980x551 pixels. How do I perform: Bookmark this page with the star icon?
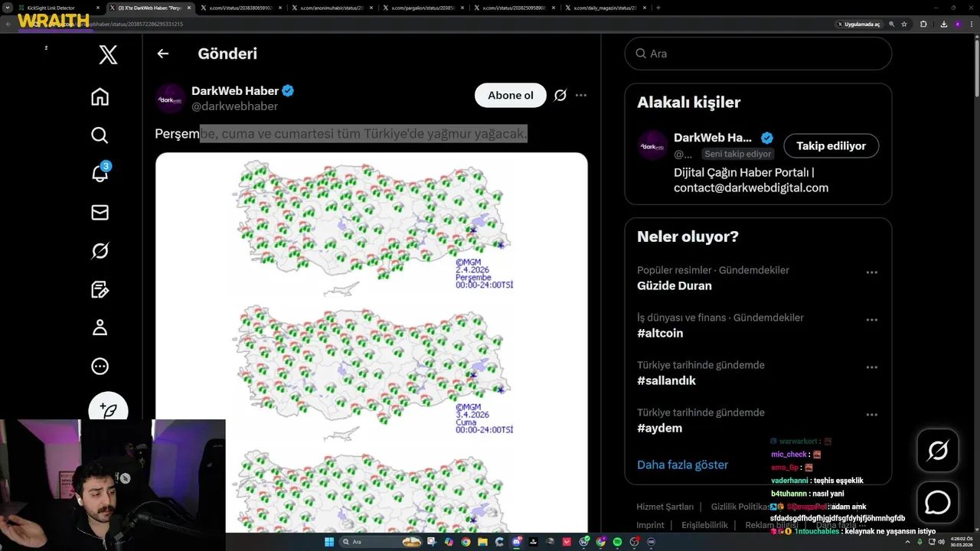coord(904,24)
